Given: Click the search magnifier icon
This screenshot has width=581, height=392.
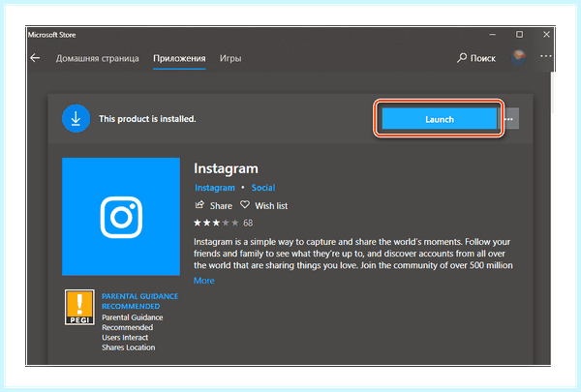Looking at the screenshot, I should (462, 58).
